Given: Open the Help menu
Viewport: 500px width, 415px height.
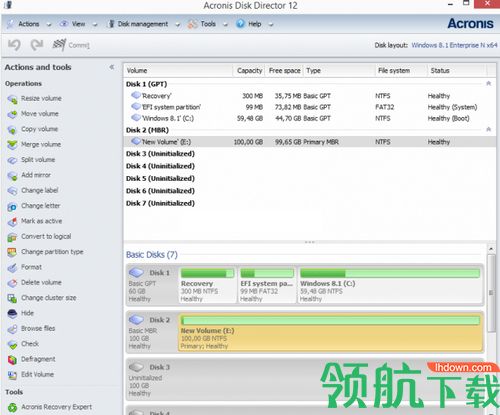Looking at the screenshot, I should (x=255, y=24).
